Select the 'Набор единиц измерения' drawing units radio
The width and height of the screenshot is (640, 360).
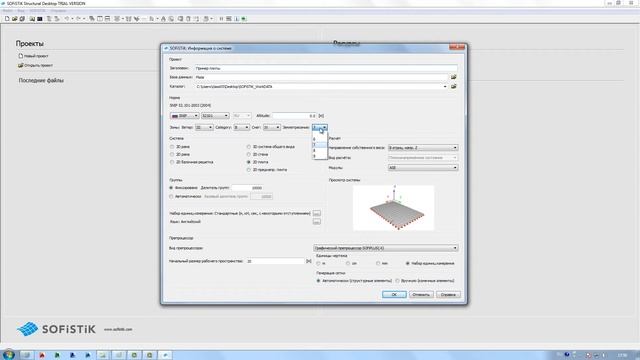click(408, 264)
